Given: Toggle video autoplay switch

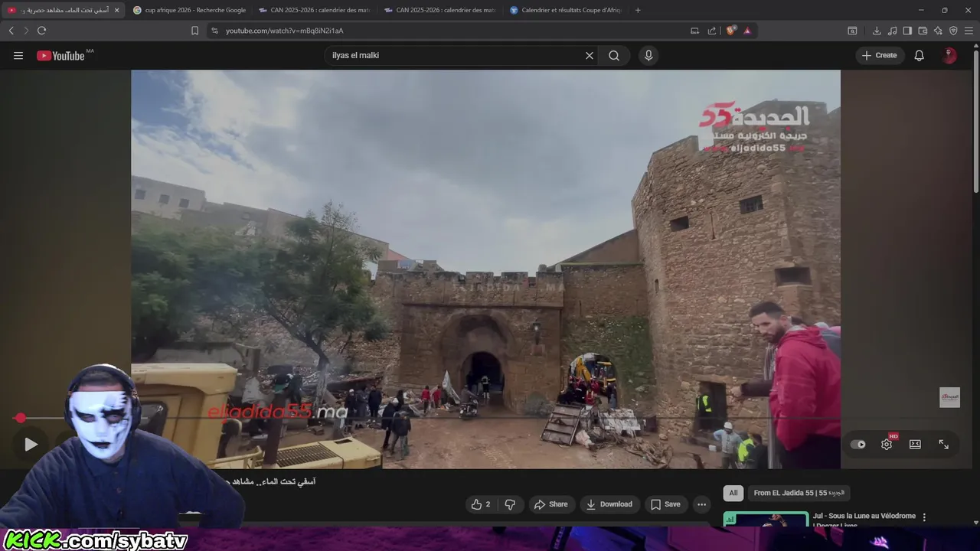Looking at the screenshot, I should 858,444.
